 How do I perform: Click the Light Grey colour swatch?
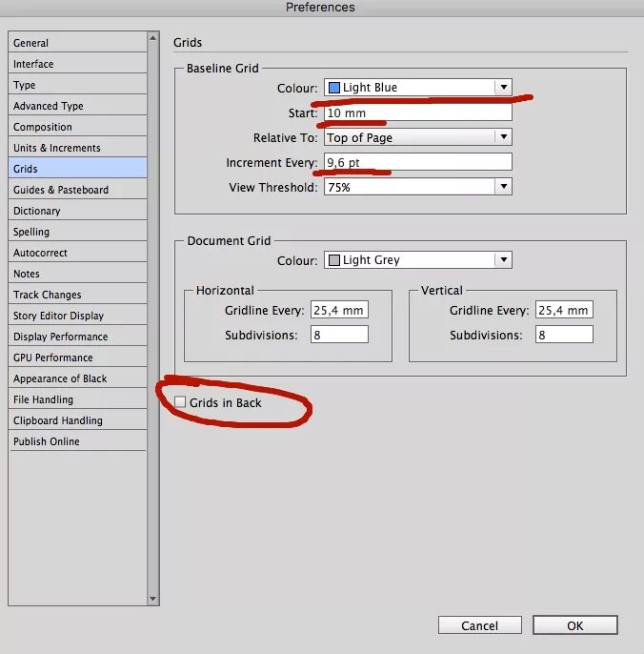[333, 260]
